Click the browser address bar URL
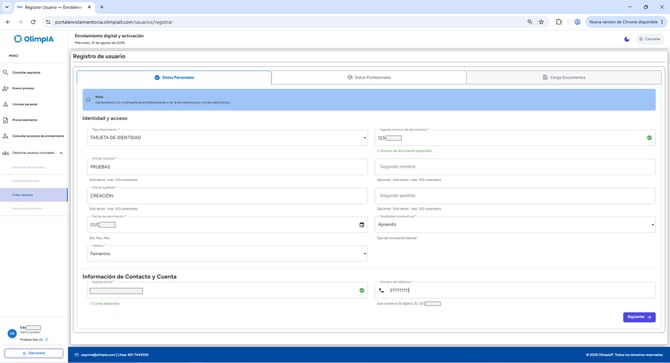 coord(114,22)
